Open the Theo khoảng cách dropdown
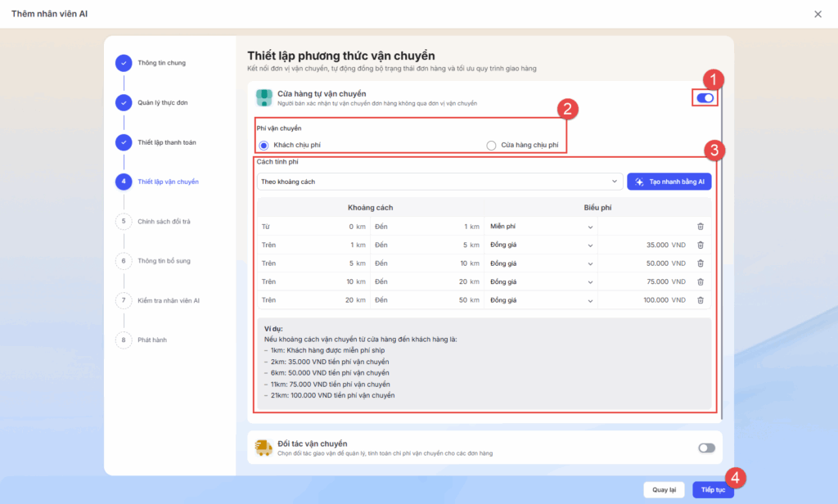Image resolution: width=838 pixels, height=504 pixels. coord(439,182)
